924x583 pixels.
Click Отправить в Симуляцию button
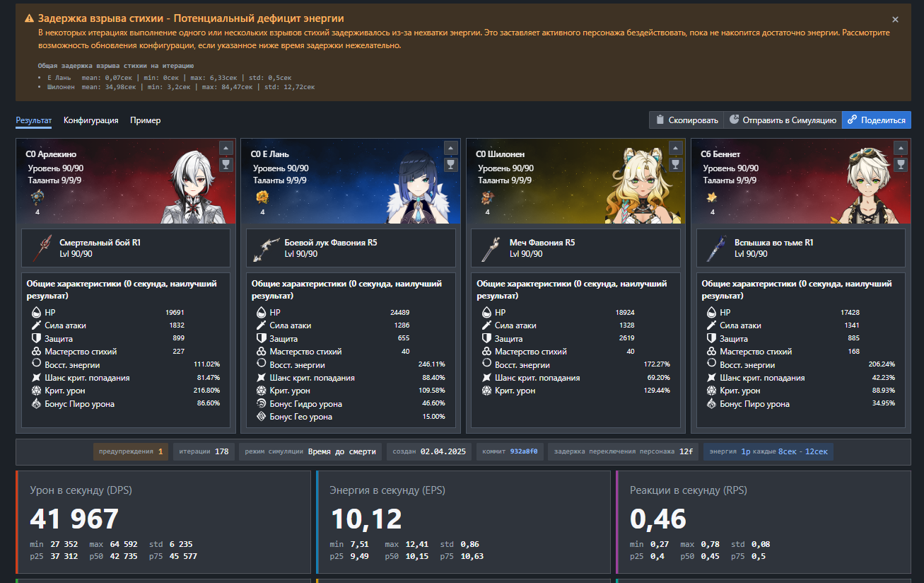point(783,120)
